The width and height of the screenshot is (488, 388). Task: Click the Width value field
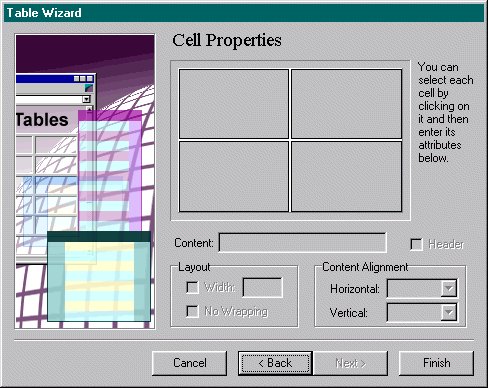point(263,287)
